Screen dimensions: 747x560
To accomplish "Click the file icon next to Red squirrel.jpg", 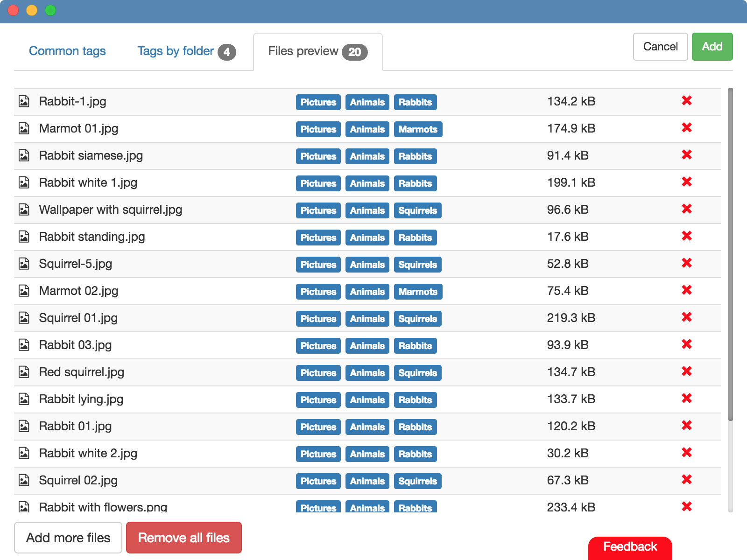I will point(24,372).
